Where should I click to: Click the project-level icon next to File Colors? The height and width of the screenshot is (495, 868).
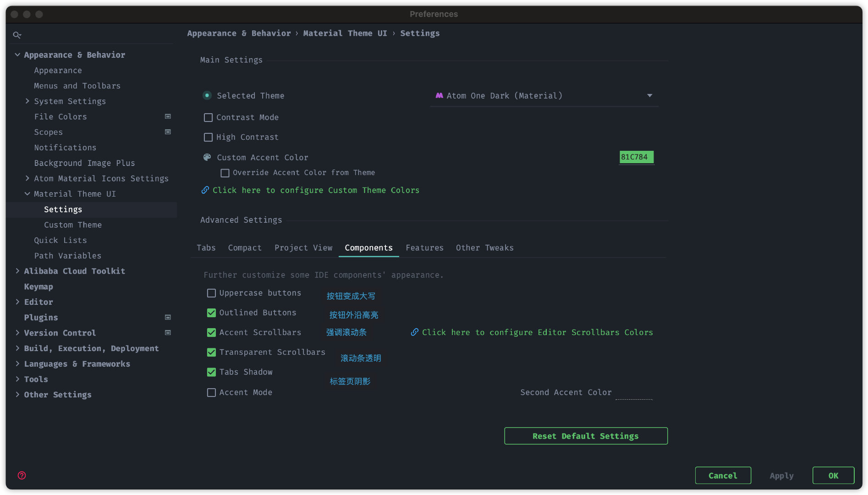tap(168, 116)
